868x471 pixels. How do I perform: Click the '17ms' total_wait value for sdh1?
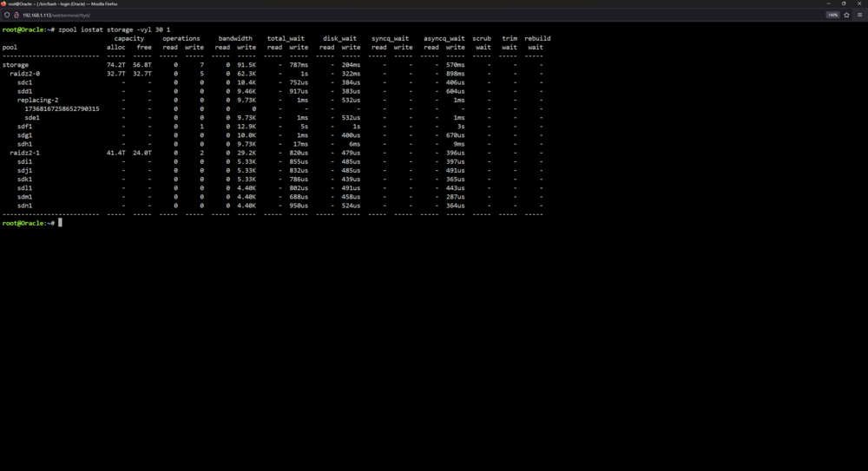tap(300, 145)
